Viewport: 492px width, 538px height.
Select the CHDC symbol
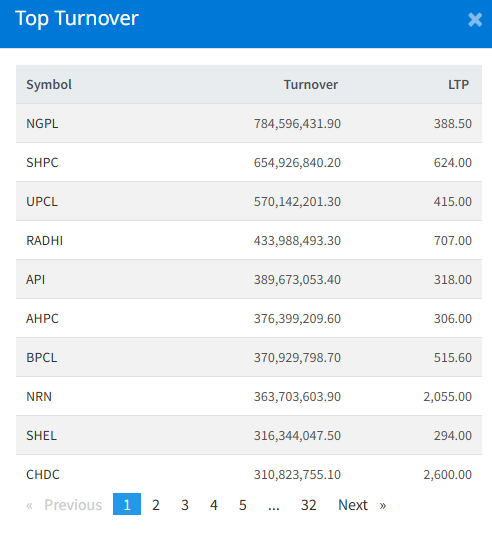coord(43,475)
